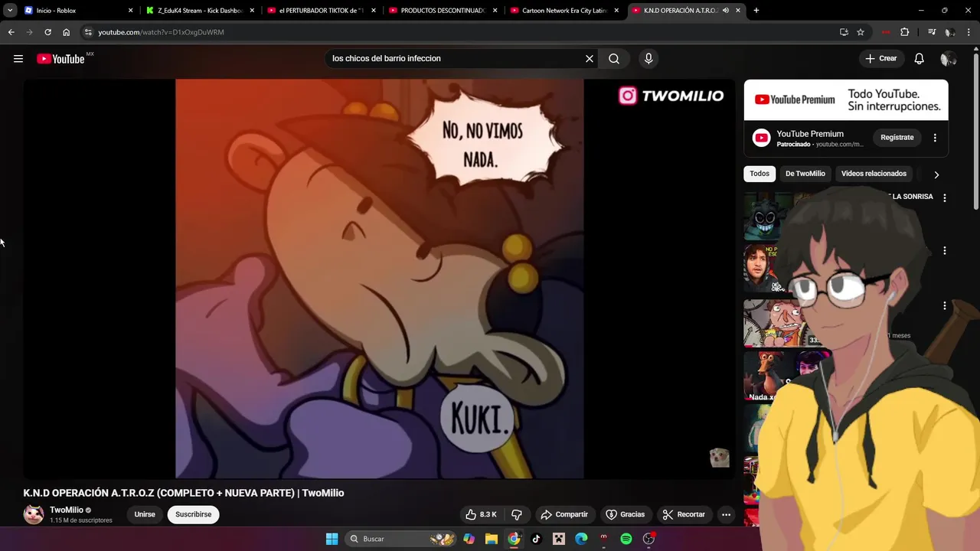Open the TwoMilio channel avatar
The width and height of the screenshot is (980, 551).
34,514
